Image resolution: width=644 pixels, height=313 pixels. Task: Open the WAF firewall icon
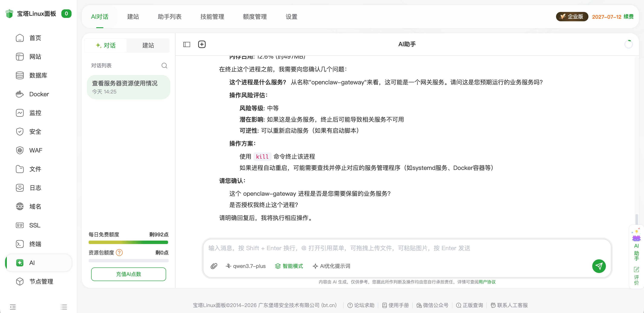20,151
